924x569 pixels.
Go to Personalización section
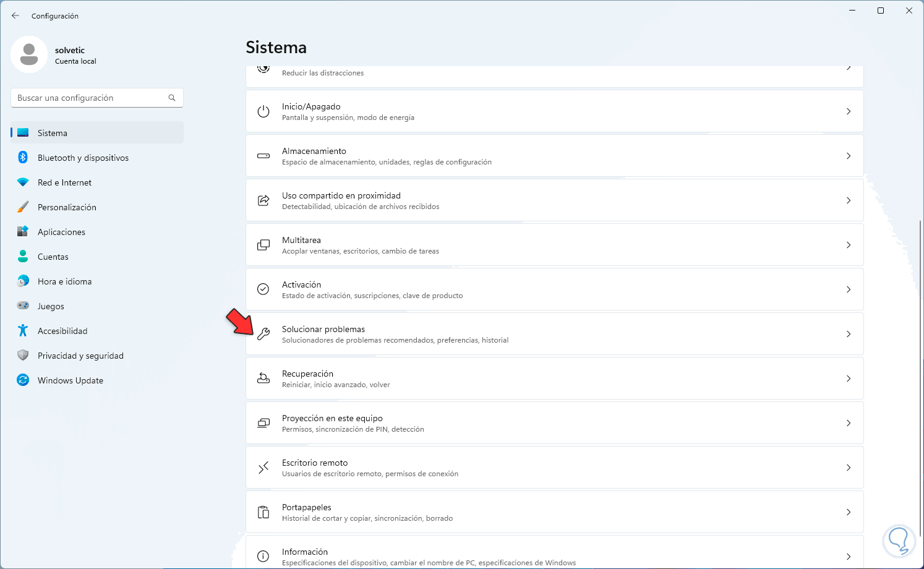click(x=67, y=207)
